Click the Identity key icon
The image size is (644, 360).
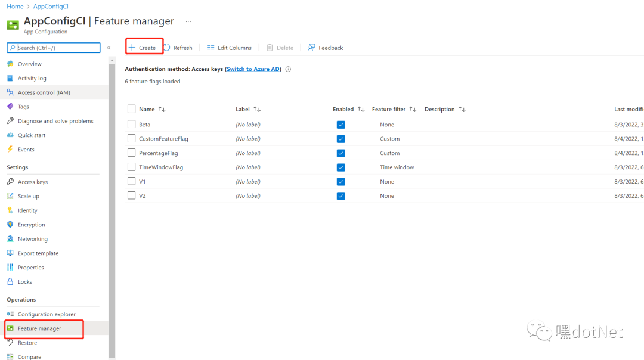click(10, 210)
